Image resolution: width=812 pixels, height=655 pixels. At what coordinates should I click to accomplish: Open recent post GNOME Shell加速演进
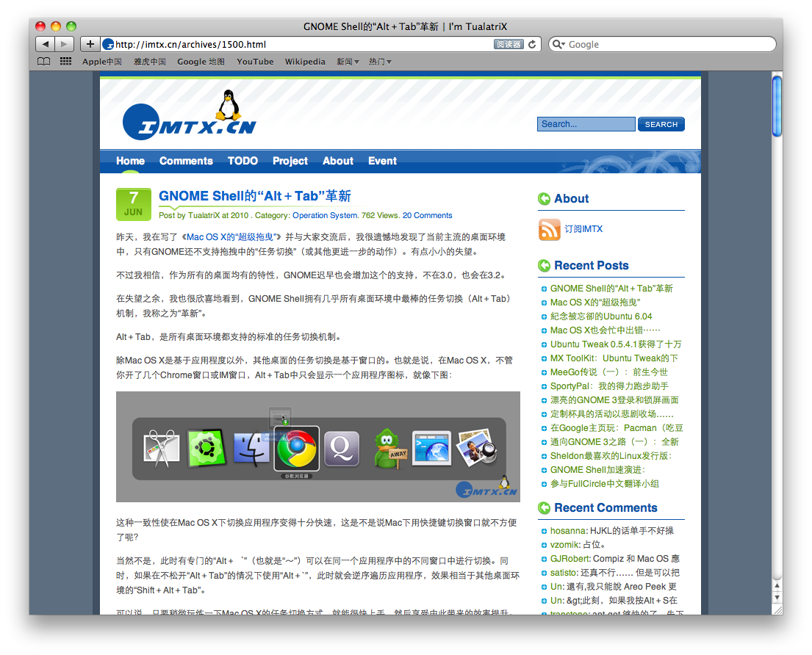597,470
